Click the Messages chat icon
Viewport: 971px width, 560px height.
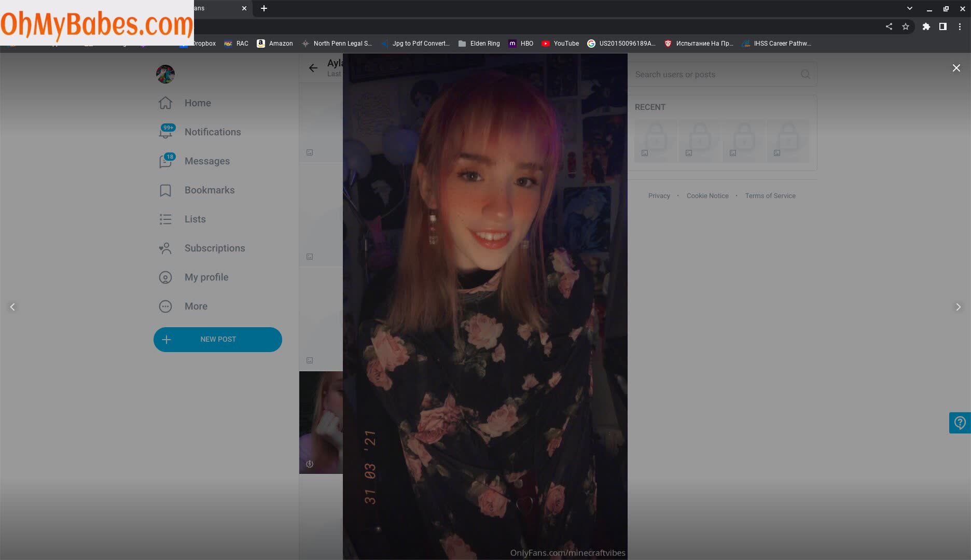tap(165, 161)
